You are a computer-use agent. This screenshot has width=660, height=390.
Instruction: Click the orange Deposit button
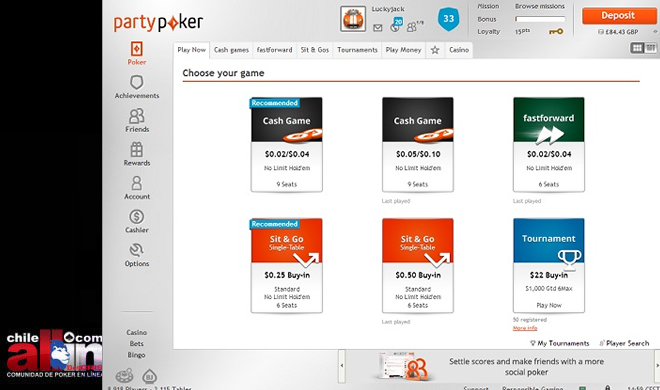[618, 16]
